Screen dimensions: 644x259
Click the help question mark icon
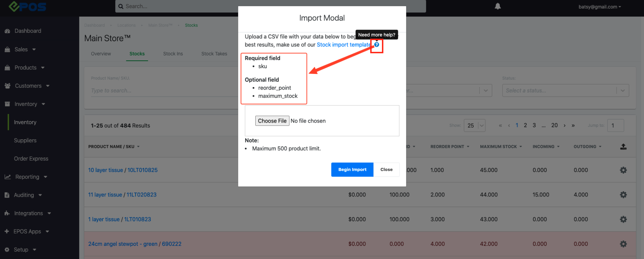(x=377, y=45)
